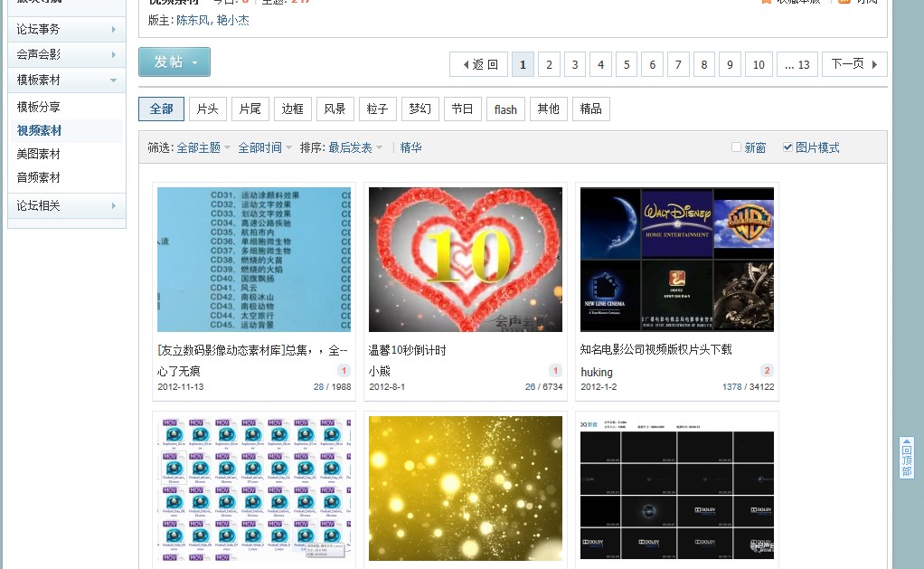Go to page 5 of the listing
Viewport: 924px width, 569px height.
(x=626, y=64)
